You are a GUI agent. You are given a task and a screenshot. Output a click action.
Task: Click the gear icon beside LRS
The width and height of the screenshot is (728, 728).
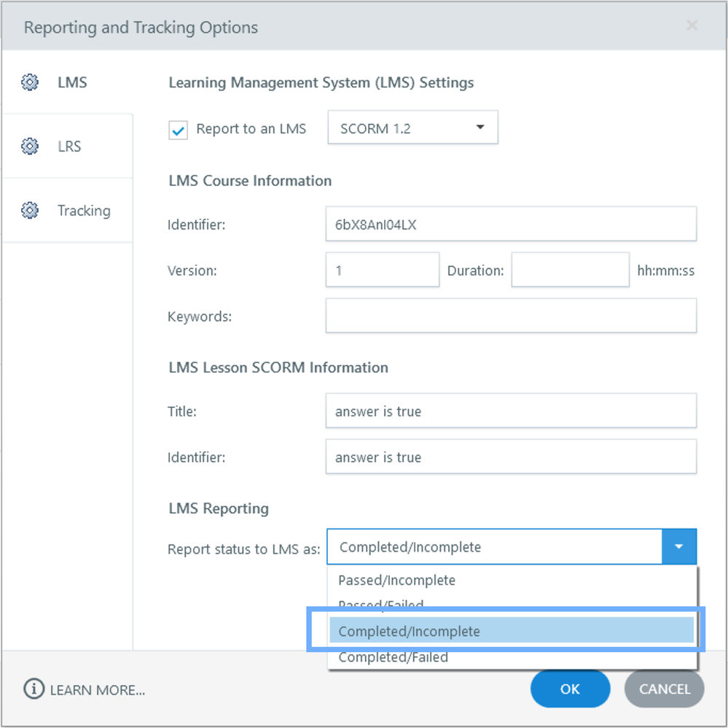(30, 146)
